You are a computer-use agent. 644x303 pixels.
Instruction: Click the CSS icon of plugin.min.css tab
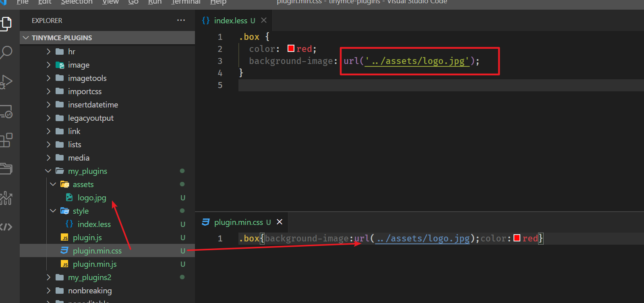[206, 222]
